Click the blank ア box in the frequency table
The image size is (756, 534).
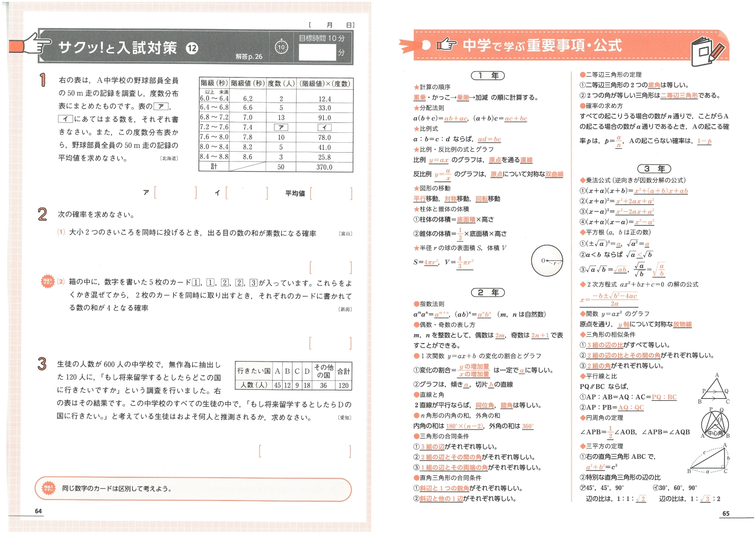click(x=281, y=127)
